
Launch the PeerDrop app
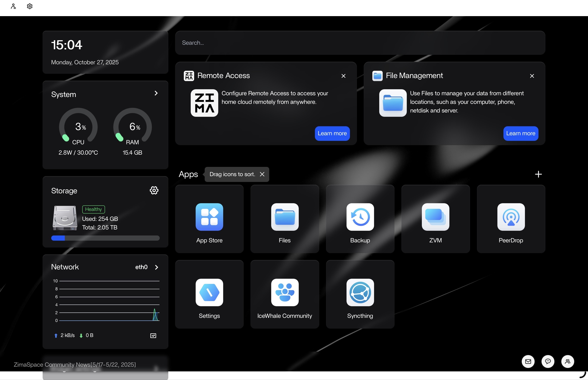pyautogui.click(x=511, y=217)
